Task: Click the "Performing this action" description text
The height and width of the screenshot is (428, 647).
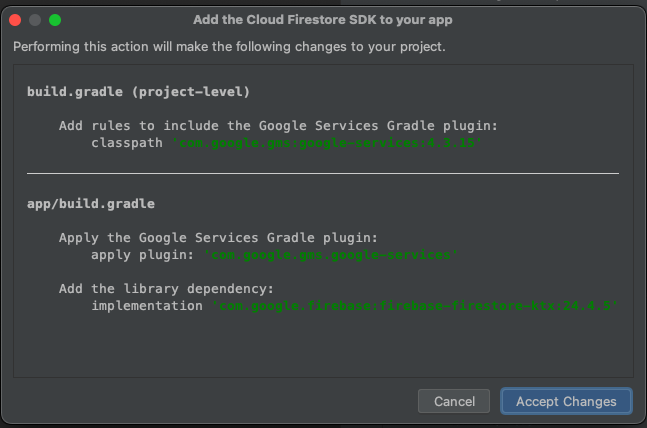Action: (x=229, y=47)
